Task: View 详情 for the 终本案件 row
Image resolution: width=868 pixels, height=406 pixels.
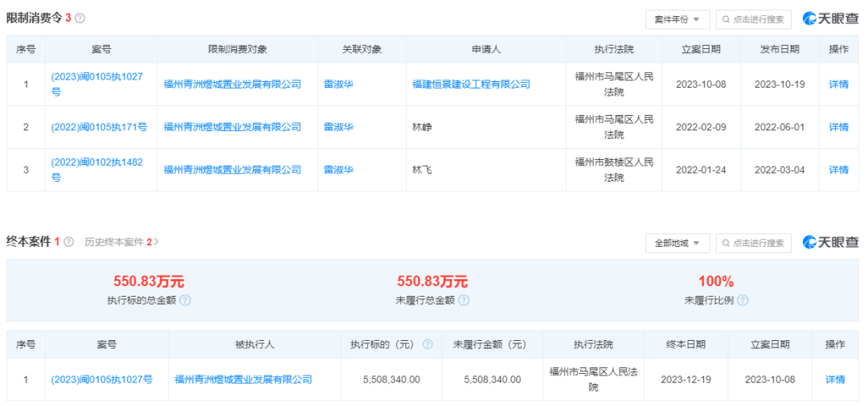Action: coord(835,379)
